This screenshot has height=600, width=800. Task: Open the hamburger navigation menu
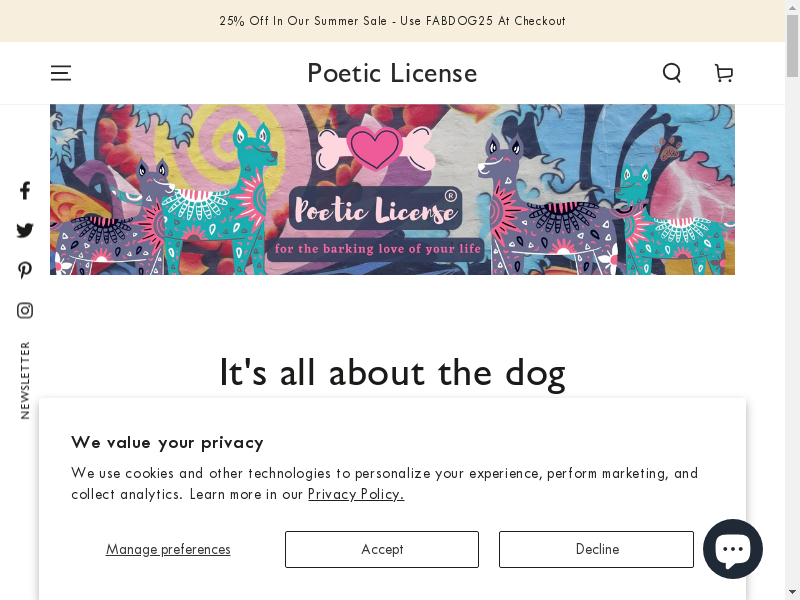(61, 73)
